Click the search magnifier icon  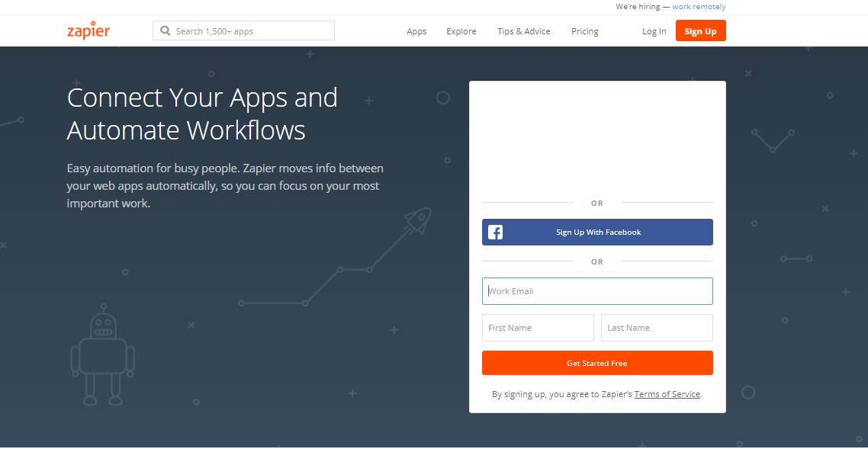click(165, 31)
